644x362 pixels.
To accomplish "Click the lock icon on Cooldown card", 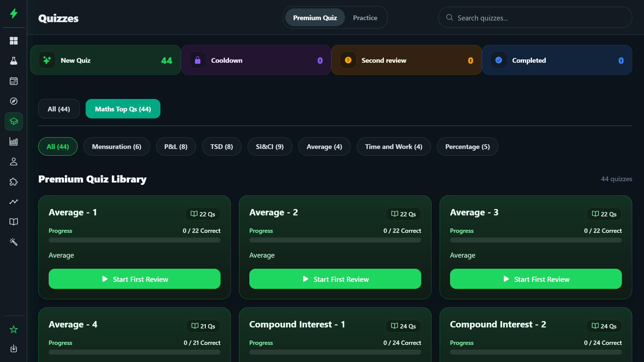I will [198, 60].
